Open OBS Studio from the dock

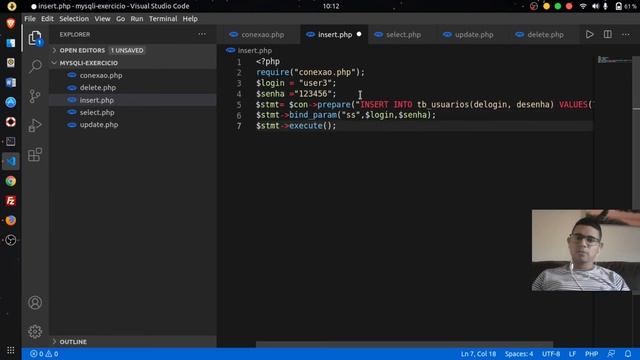click(11, 240)
